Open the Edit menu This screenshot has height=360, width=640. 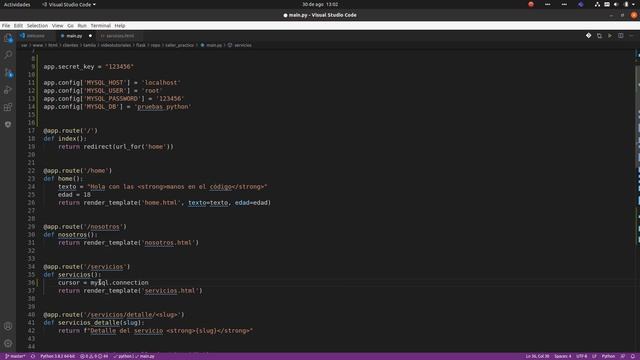(x=18, y=26)
